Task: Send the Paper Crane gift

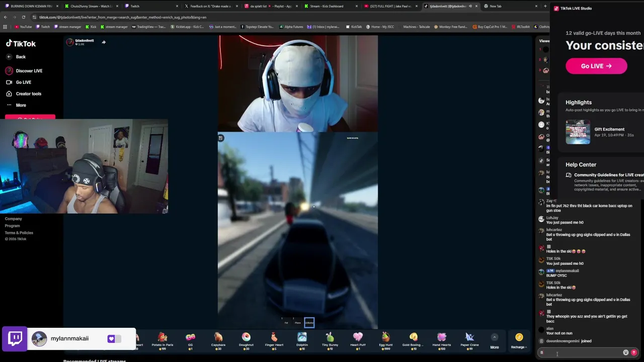Action: pos(469,340)
